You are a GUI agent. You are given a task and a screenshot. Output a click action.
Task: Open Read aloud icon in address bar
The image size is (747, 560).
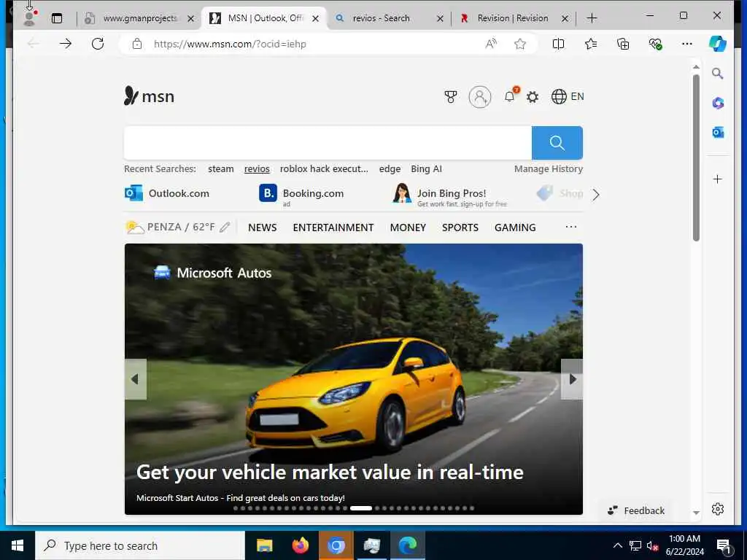(491, 44)
